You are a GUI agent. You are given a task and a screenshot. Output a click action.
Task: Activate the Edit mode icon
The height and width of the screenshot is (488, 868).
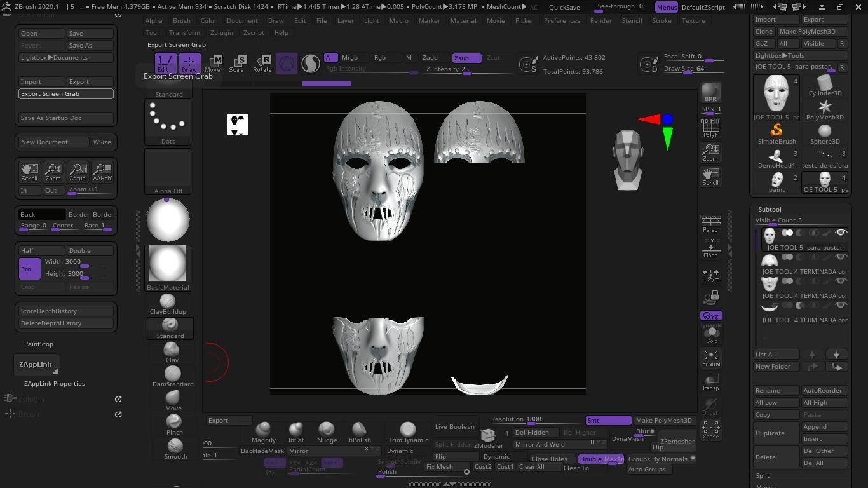coord(165,64)
